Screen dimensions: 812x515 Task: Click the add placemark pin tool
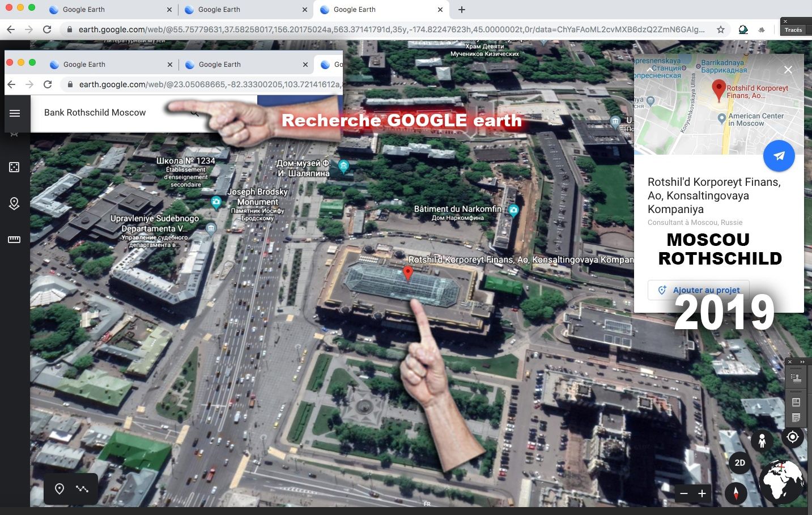click(x=59, y=489)
